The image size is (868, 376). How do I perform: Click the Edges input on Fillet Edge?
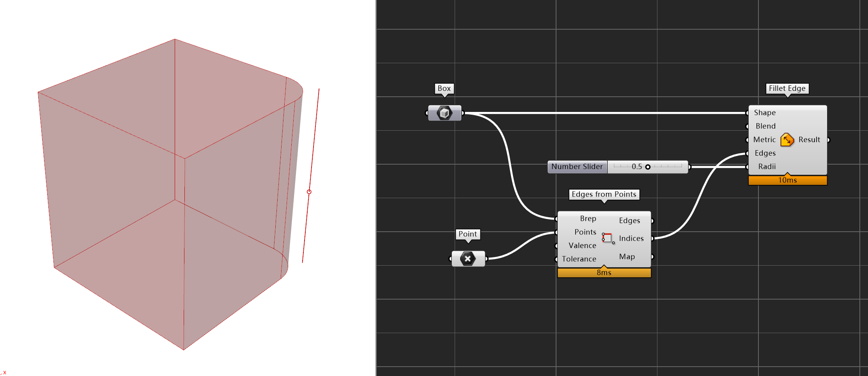[765, 153]
